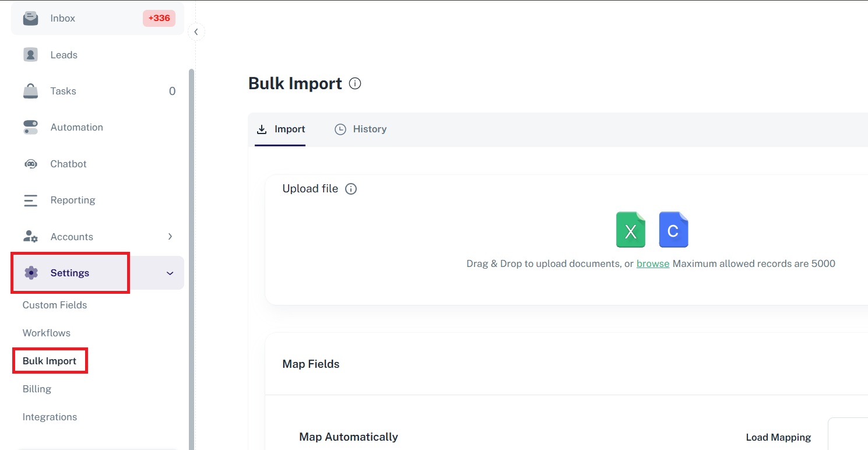The image size is (868, 450).
Task: Click the browse link to upload
Action: [x=652, y=263]
